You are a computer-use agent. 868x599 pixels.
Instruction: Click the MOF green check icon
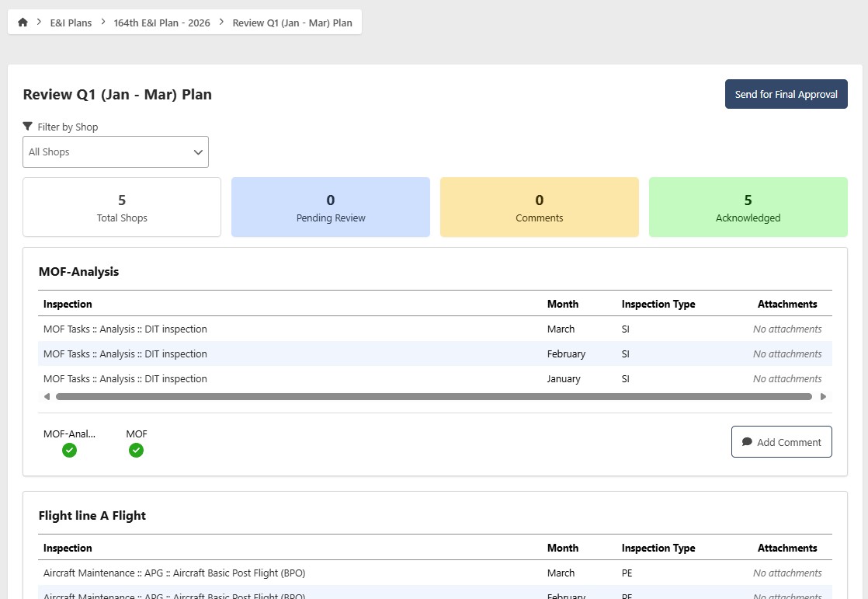tap(136, 450)
